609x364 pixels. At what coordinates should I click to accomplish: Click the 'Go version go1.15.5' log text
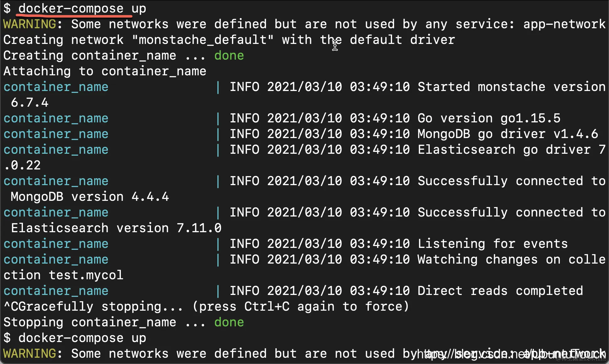(x=489, y=118)
